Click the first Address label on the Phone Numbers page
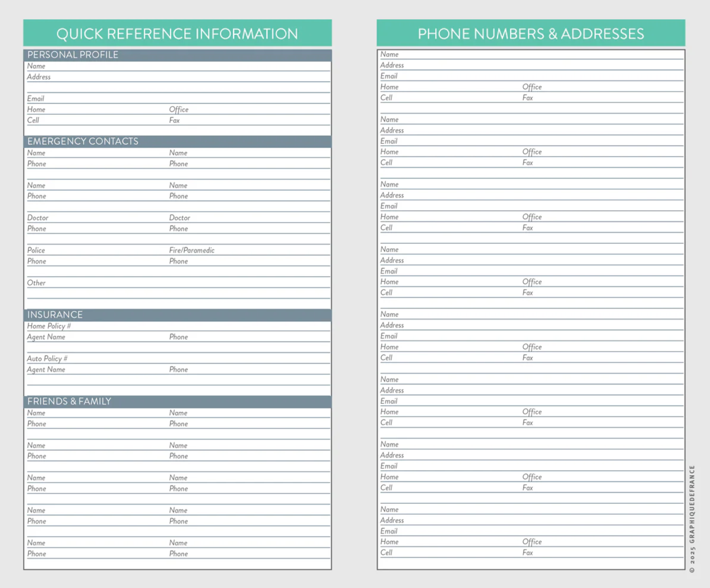The height and width of the screenshot is (588, 710). pos(392,65)
